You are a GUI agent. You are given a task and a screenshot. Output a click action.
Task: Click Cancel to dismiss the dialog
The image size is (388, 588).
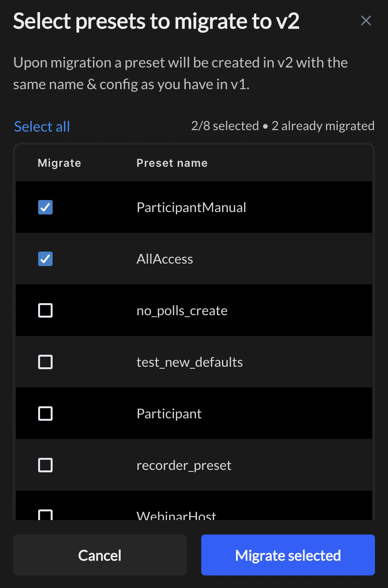(x=99, y=555)
